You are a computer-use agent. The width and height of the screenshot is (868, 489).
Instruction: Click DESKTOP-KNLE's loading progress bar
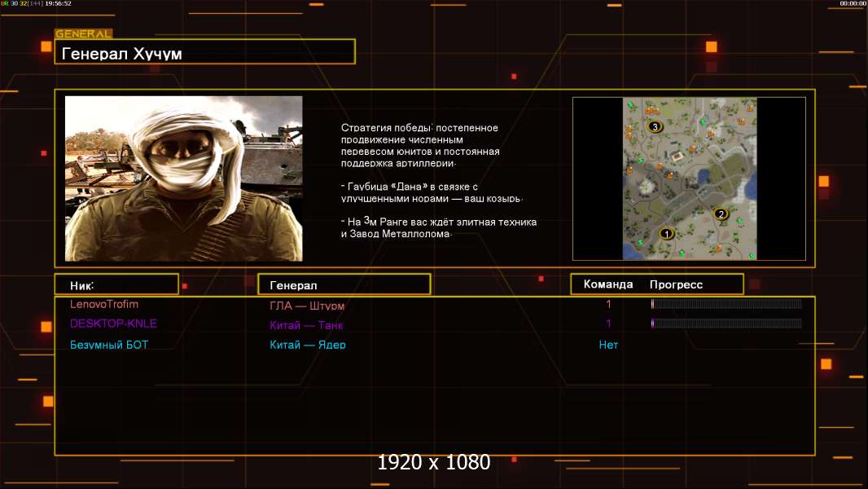726,324
